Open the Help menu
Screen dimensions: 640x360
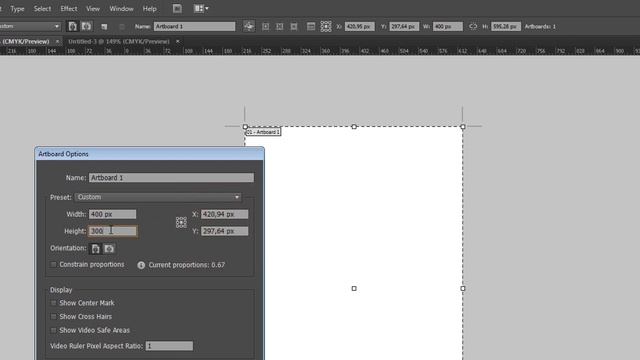coord(149,9)
